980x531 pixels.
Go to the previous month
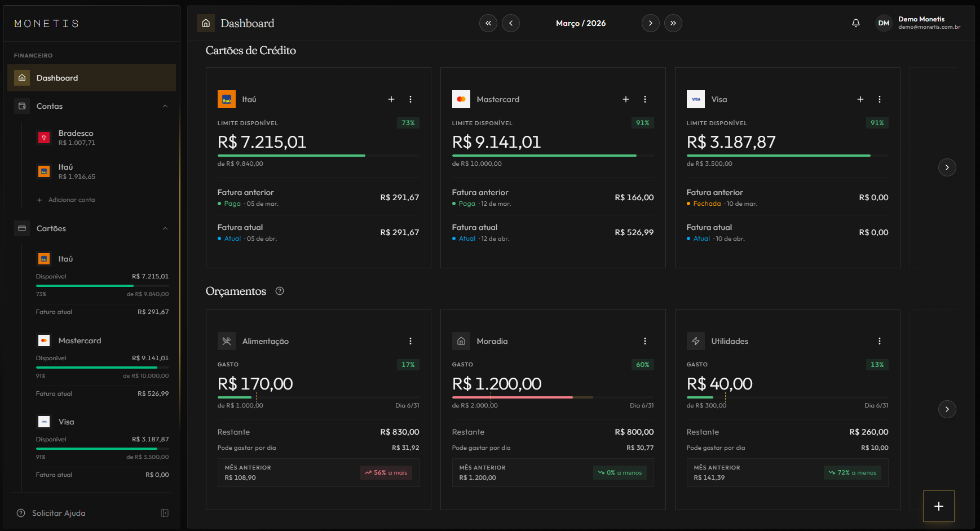510,23
